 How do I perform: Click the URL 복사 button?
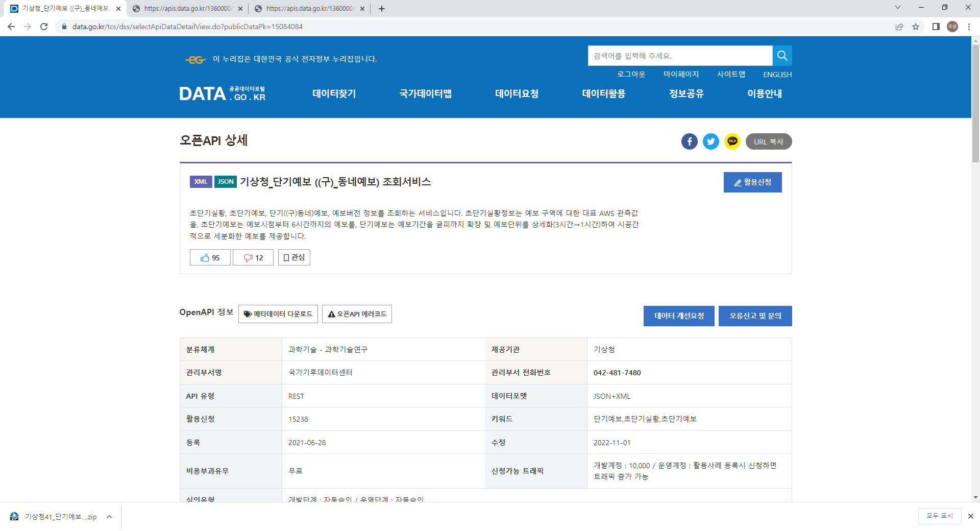click(x=769, y=141)
